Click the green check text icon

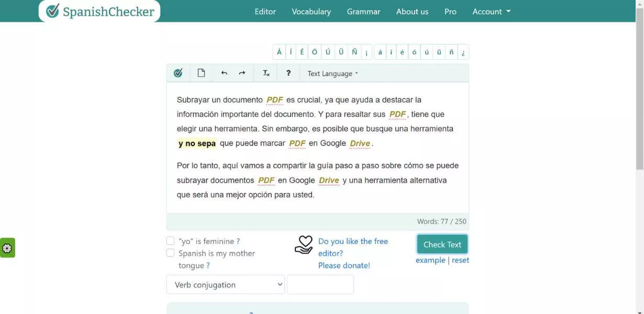pyautogui.click(x=178, y=73)
